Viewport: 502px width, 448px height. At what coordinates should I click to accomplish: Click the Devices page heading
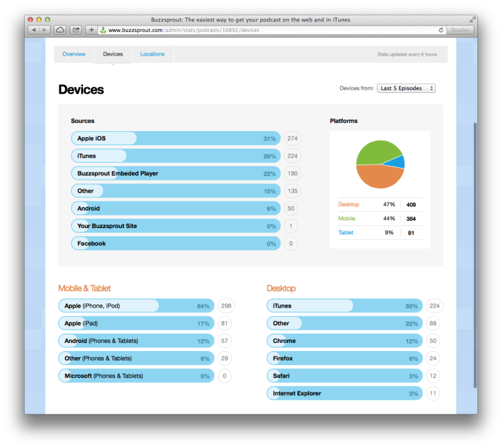pyautogui.click(x=81, y=90)
